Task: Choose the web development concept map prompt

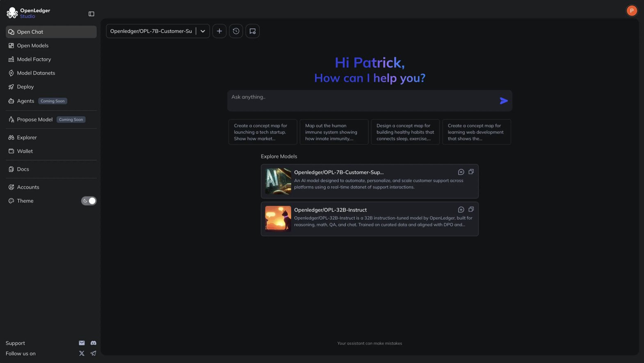Action: 476,132
